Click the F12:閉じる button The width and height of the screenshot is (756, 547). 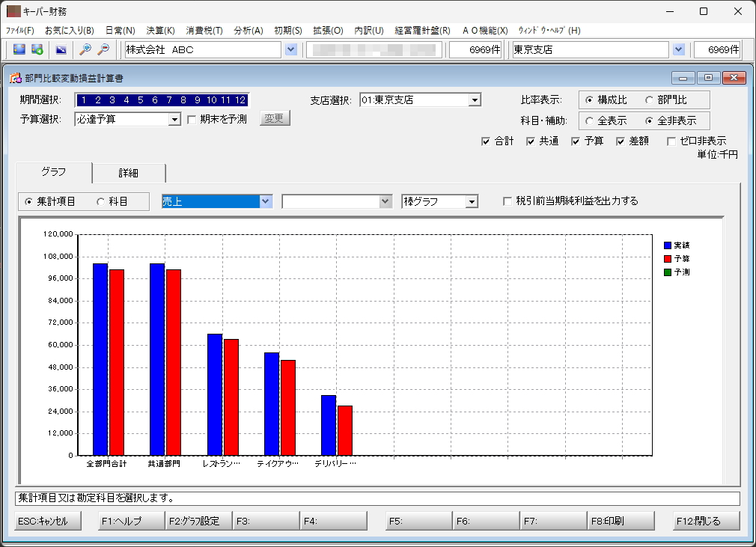(706, 521)
